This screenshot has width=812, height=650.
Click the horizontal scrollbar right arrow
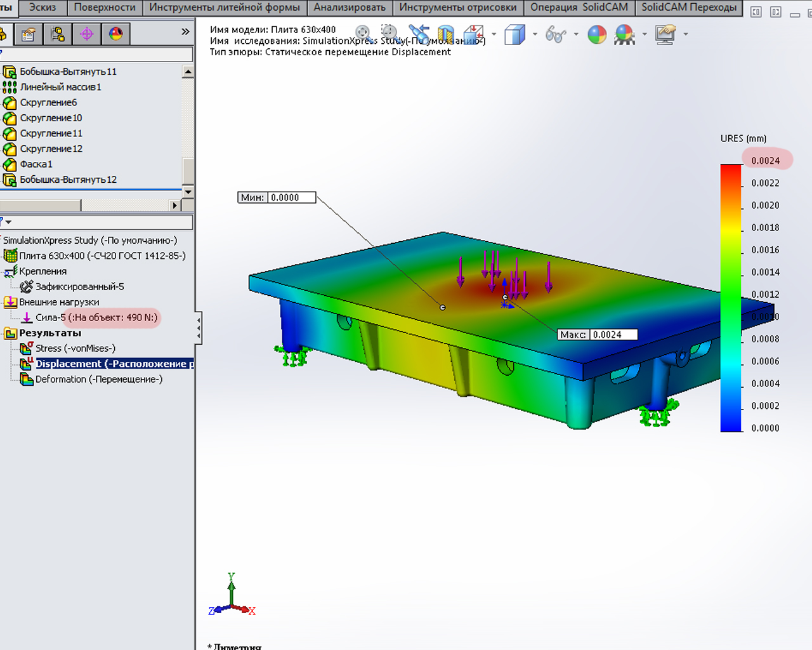[175, 205]
